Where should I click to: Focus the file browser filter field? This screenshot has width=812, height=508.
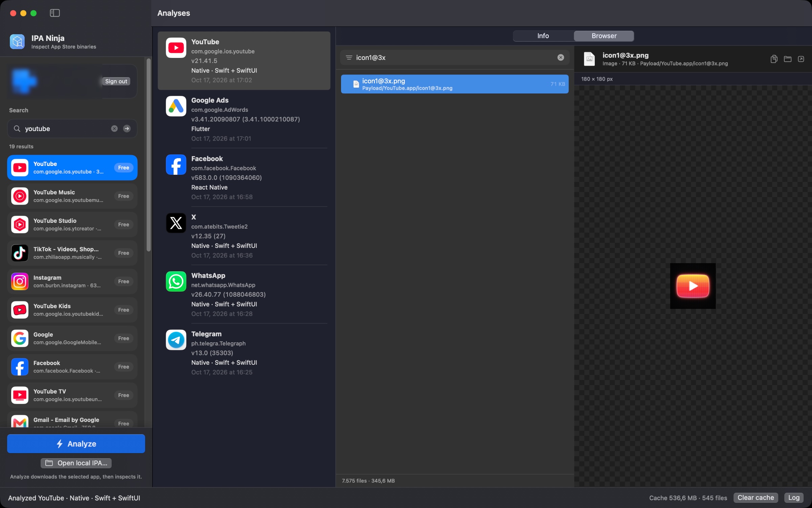click(x=455, y=58)
